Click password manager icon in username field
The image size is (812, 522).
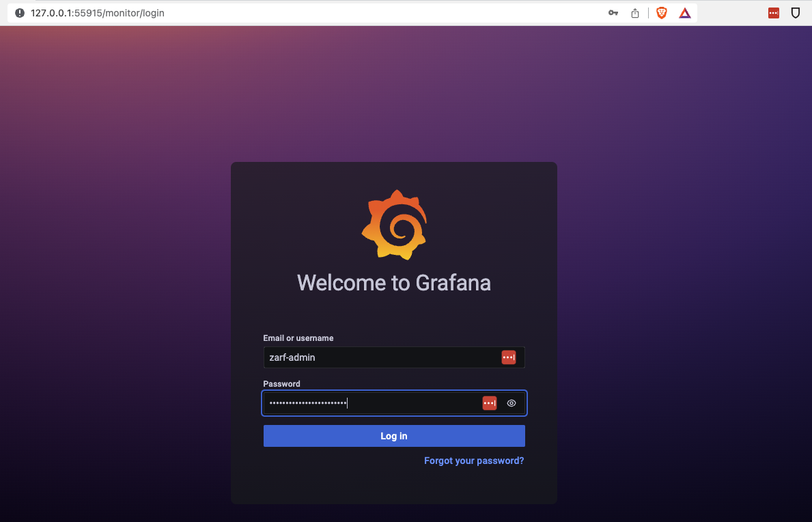509,357
